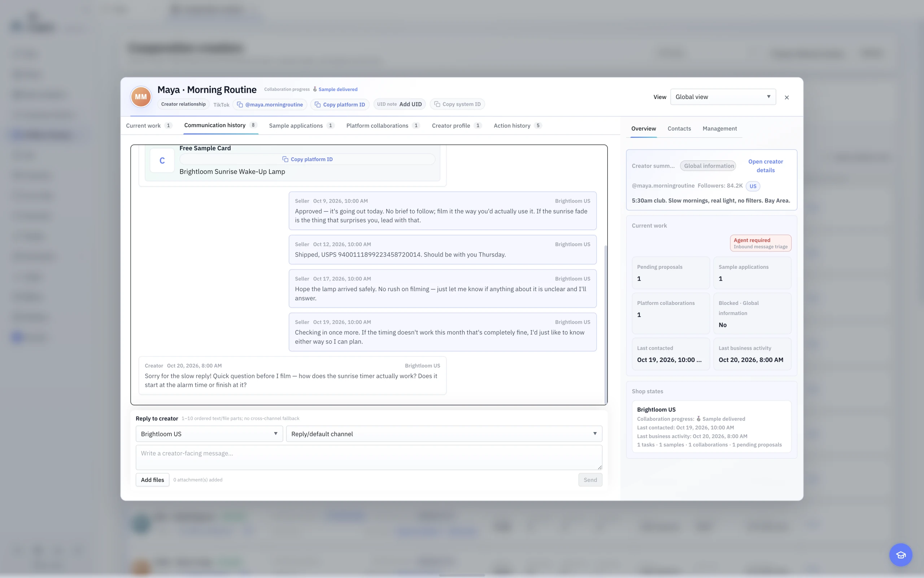This screenshot has width=924, height=578.
Task: Switch to Creator profile tab
Action: click(457, 126)
